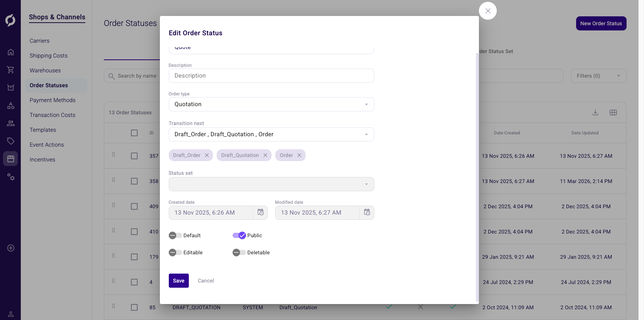Open the home icon in left rail
The height and width of the screenshot is (320, 644).
click(11, 52)
